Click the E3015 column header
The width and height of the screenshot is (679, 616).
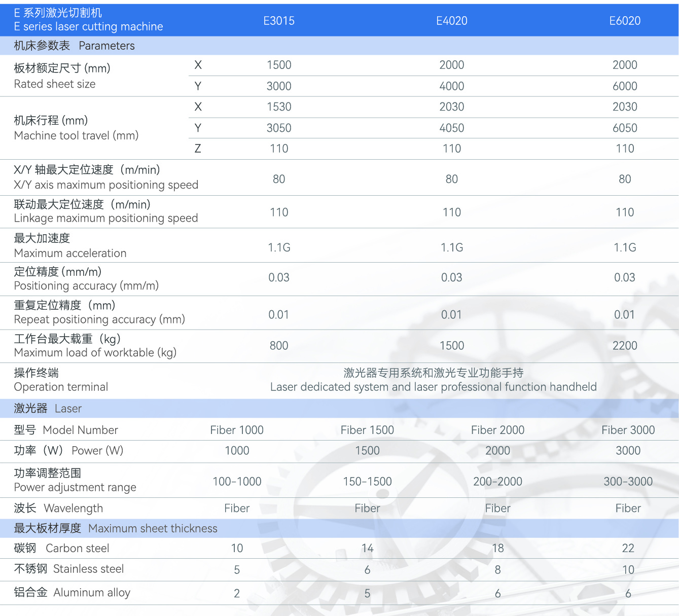pyautogui.click(x=279, y=21)
